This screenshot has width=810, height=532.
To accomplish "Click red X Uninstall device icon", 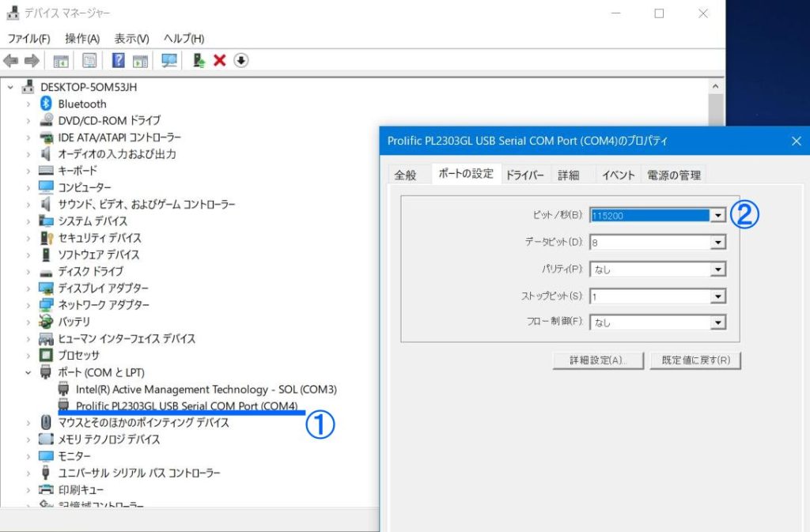I will [x=220, y=60].
